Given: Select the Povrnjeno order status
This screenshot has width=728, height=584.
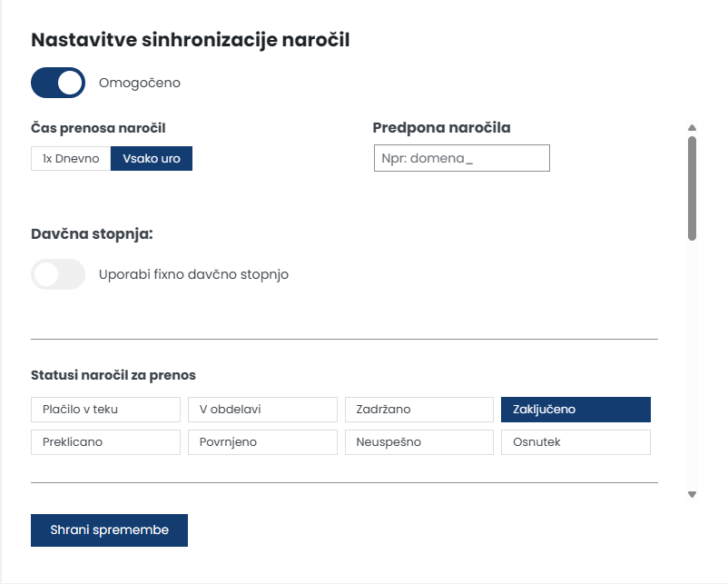Looking at the screenshot, I should 261,442.
